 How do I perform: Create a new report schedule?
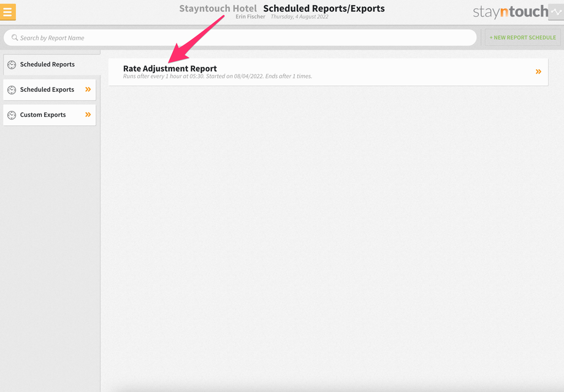pos(522,37)
